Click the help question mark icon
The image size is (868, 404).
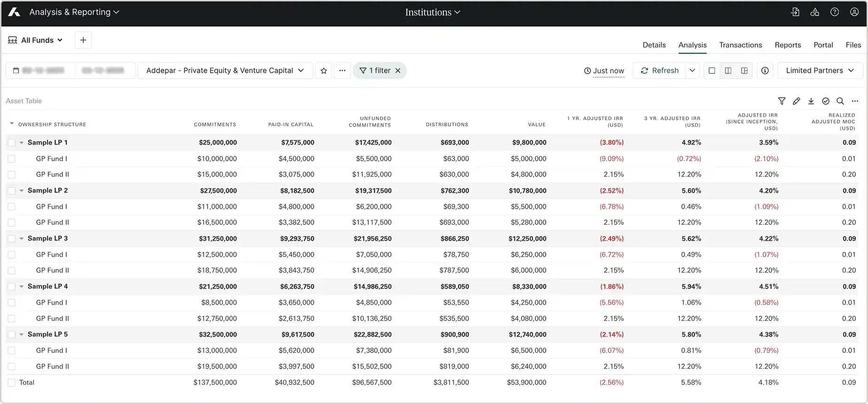pos(834,12)
